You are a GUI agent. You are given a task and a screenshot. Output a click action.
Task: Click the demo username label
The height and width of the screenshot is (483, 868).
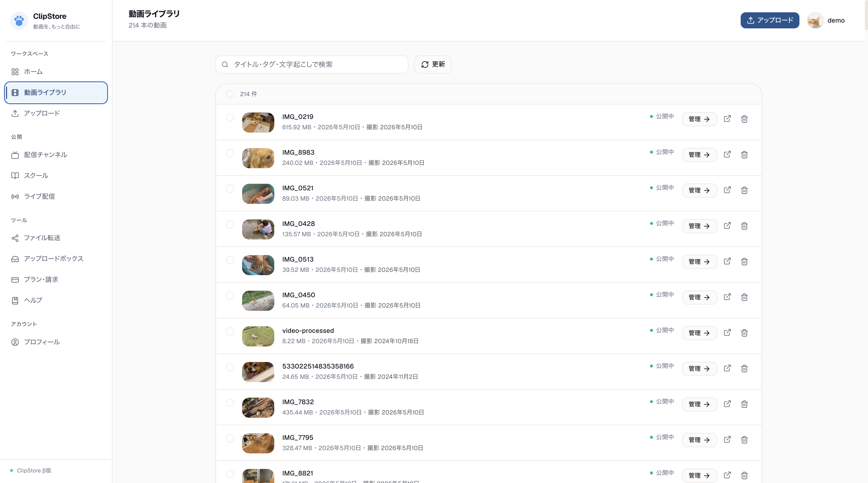pos(836,21)
